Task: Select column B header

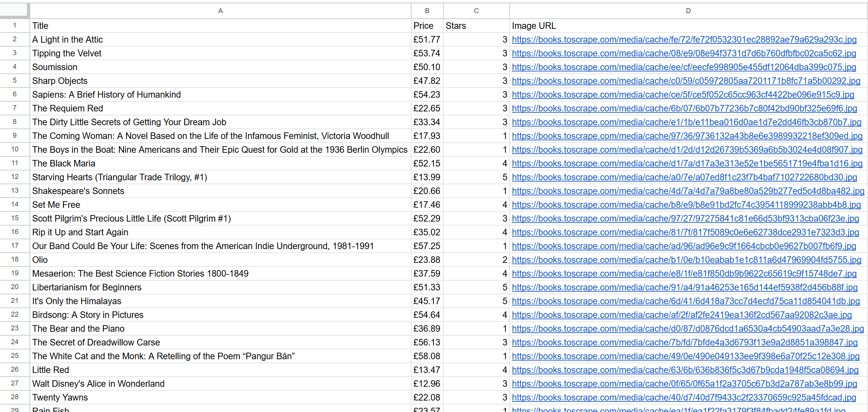Action: tap(427, 11)
